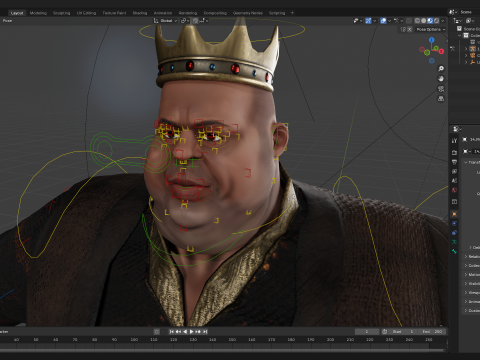This screenshot has height=360, width=480.
Task: Switch to the Rendering workspace tab
Action: pos(188,13)
